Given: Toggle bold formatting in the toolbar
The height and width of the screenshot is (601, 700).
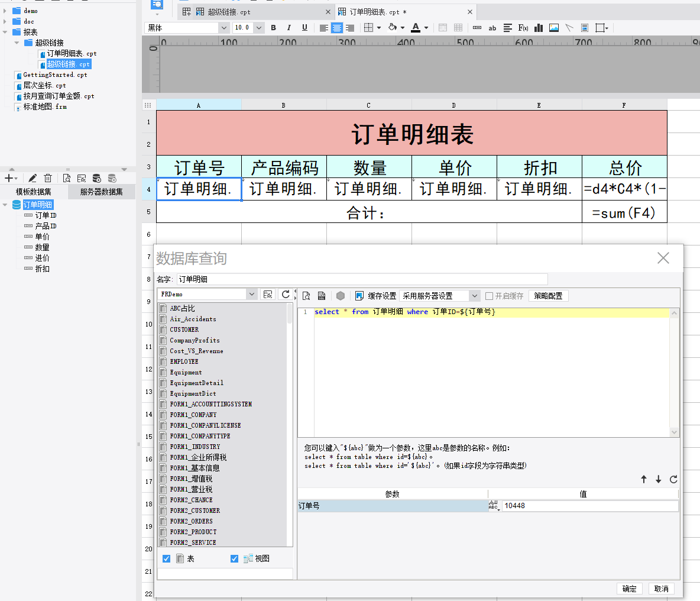Looking at the screenshot, I should point(273,28).
